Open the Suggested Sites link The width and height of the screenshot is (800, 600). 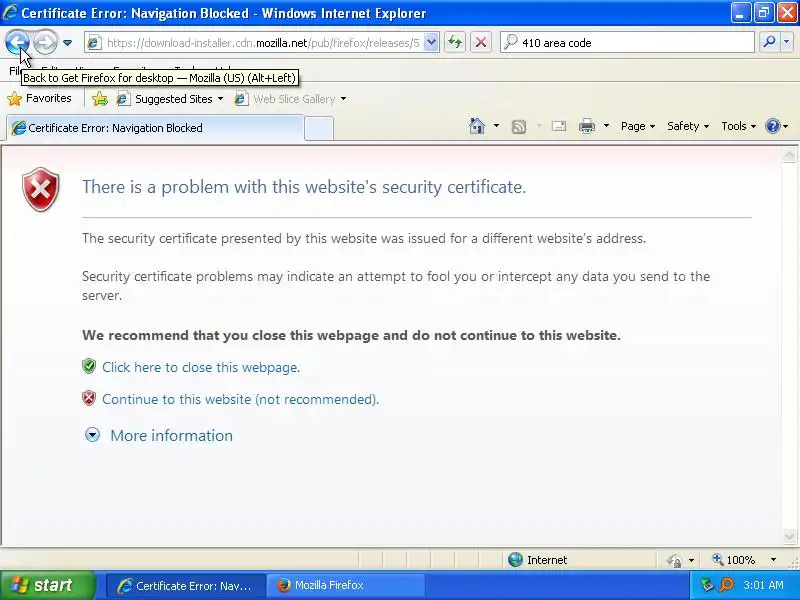coord(164,98)
